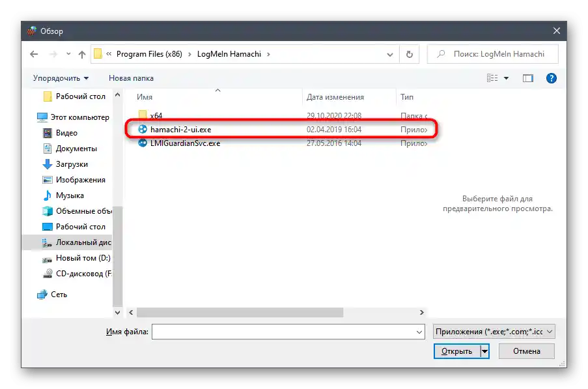588x389 pixels.
Task: Click file list scroll left arrow
Action: click(x=131, y=313)
